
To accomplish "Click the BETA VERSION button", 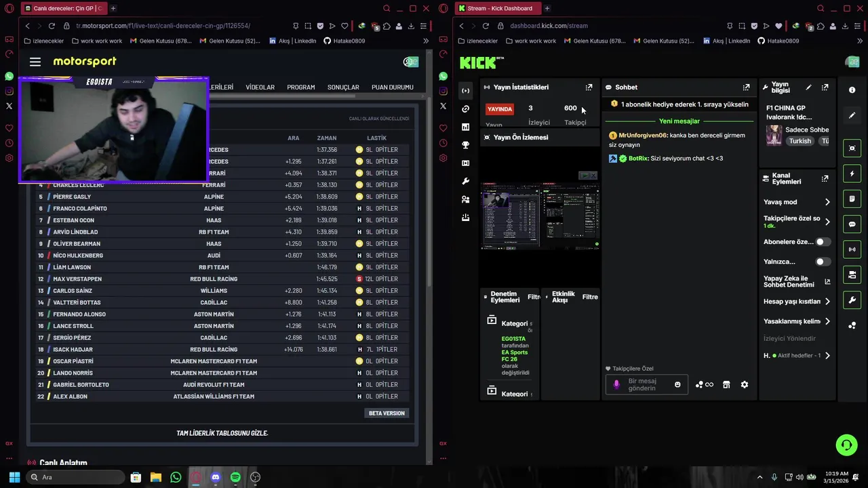I will [x=387, y=413].
